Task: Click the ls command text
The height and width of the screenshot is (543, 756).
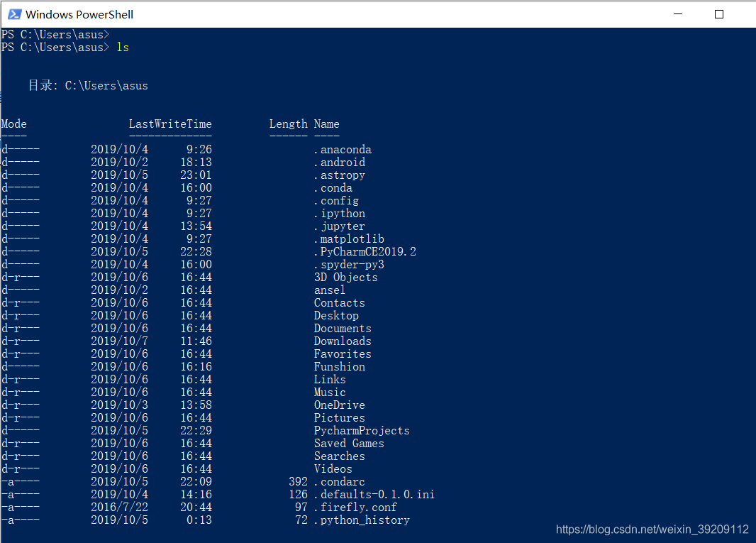Action: (x=122, y=47)
